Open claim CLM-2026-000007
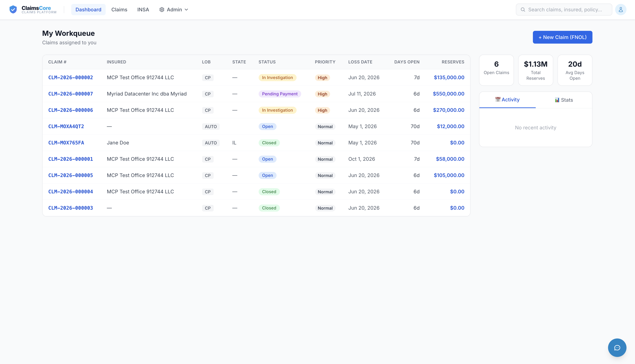The width and height of the screenshot is (635, 364). click(71, 94)
